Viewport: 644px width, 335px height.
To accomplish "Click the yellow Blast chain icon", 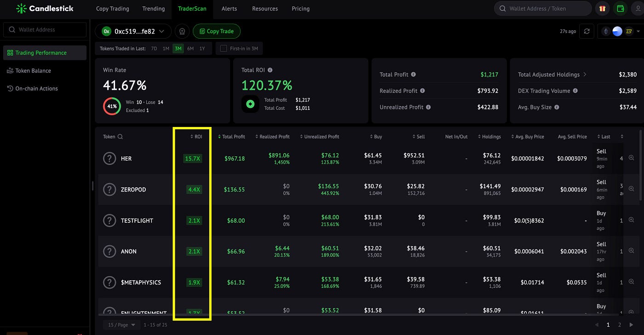I will pos(629,31).
